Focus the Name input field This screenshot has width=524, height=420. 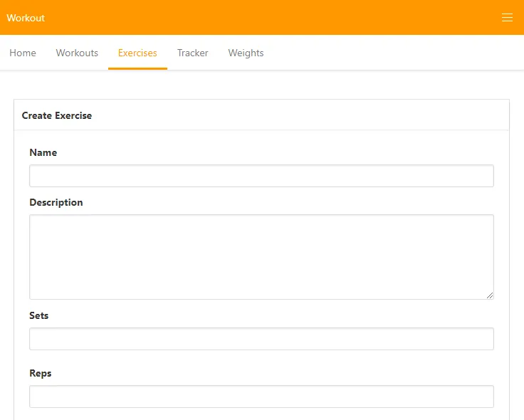tap(261, 176)
